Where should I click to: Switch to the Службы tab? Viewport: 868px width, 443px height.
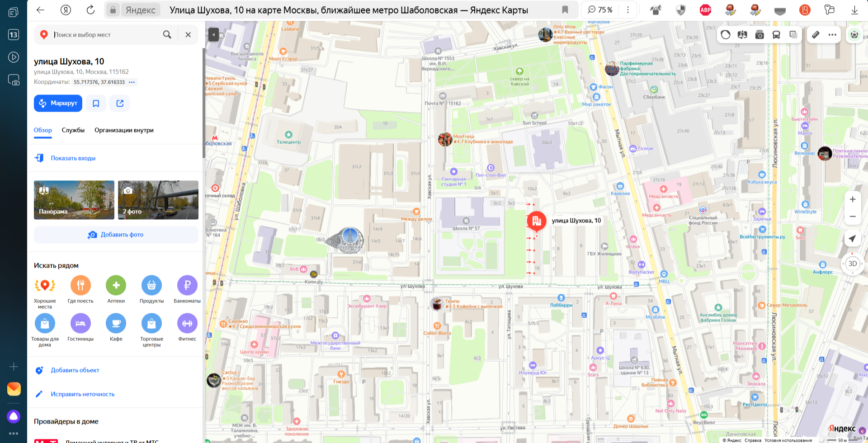coord(73,130)
